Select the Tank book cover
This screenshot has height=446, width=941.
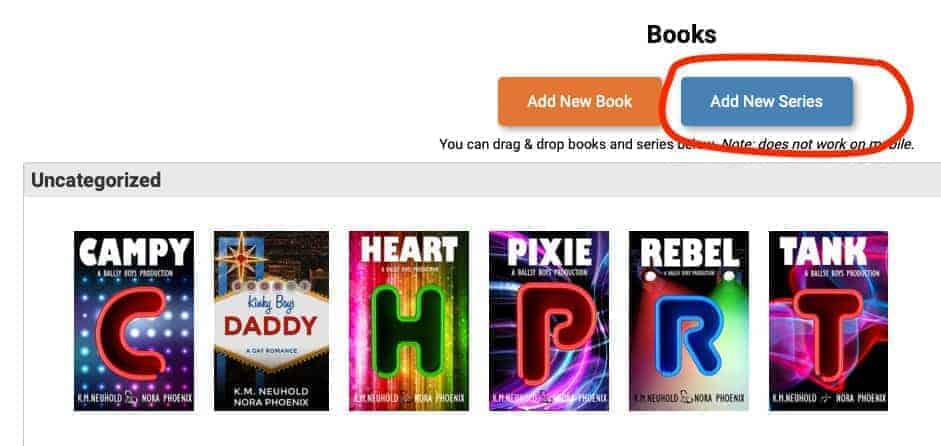point(828,321)
